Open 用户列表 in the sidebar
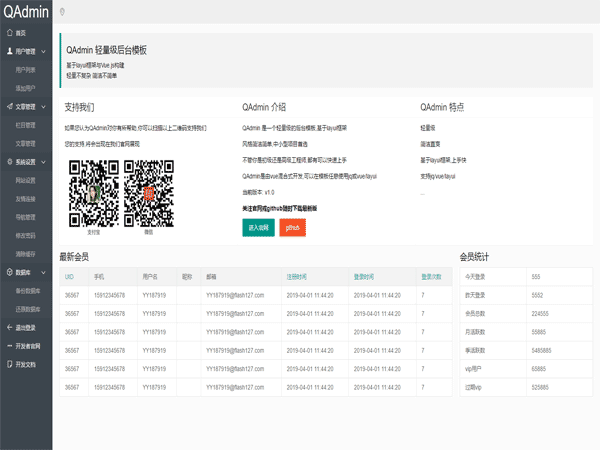Viewport: 600px width, 450px height. tap(26, 70)
